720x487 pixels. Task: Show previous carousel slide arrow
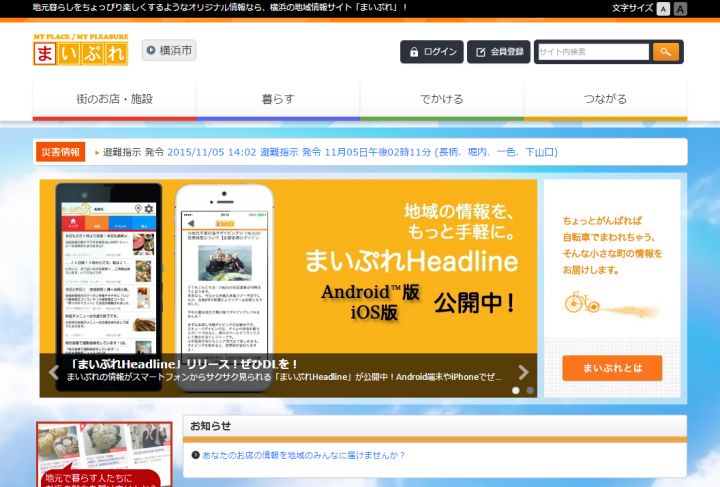[54, 372]
